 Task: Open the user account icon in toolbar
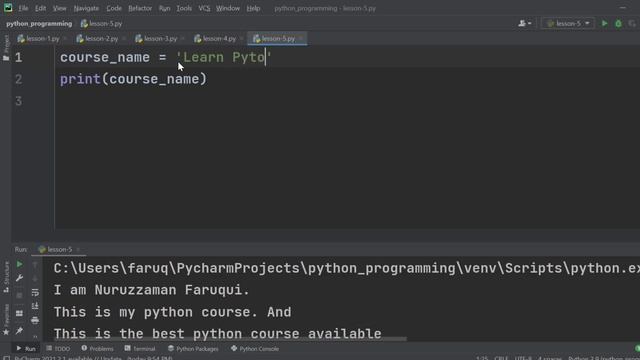[524, 24]
